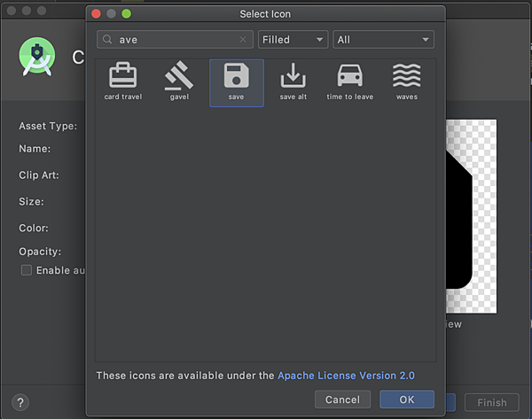Close the Select Icon dialog with the red button
532x419 pixels.
[x=97, y=14]
